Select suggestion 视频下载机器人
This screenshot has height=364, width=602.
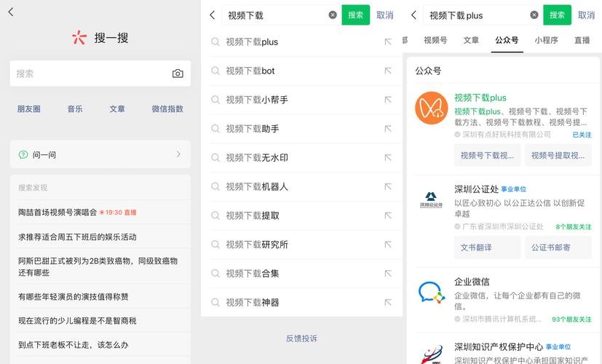click(x=257, y=186)
